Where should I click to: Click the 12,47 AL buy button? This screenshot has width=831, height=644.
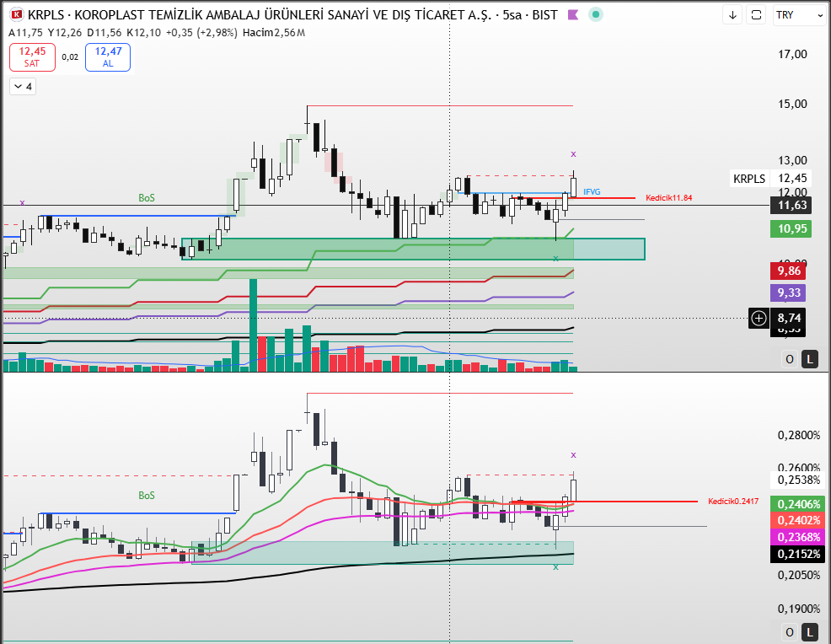click(x=108, y=57)
